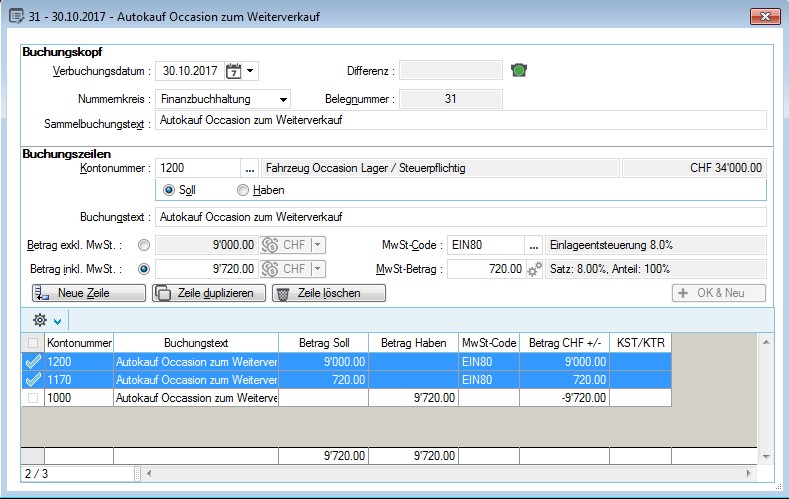Sort by Kontonummer column header
The image size is (789, 499).
click(79, 343)
